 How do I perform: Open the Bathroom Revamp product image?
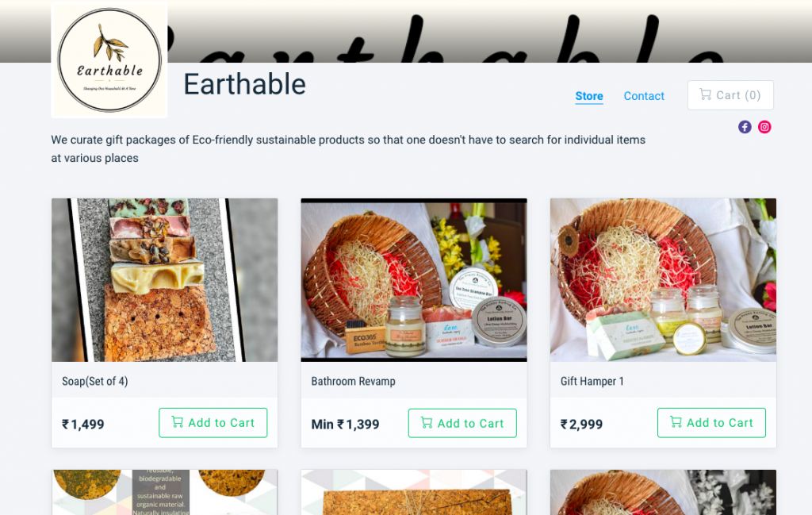click(x=414, y=280)
